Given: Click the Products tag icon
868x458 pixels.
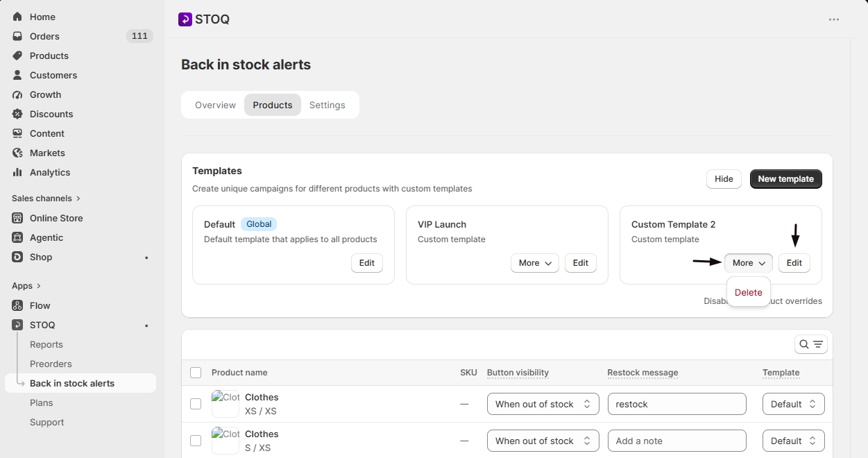Looking at the screenshot, I should (17, 56).
